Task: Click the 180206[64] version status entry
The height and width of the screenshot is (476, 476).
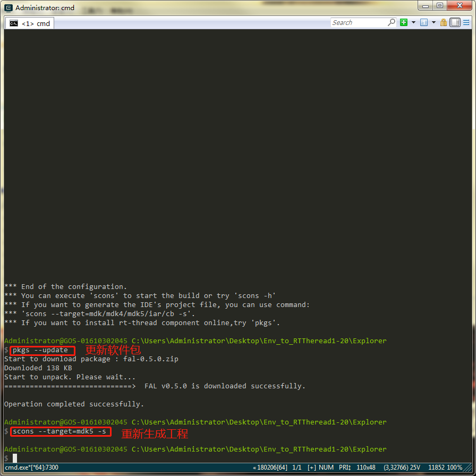Action: click(x=271, y=467)
